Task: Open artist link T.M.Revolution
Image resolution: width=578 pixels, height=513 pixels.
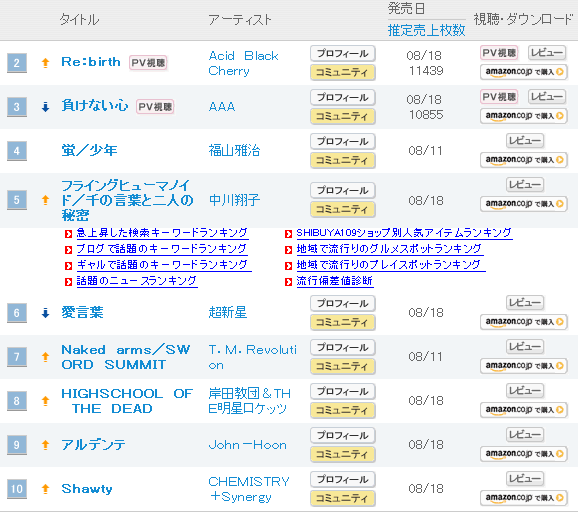Action: click(253, 357)
